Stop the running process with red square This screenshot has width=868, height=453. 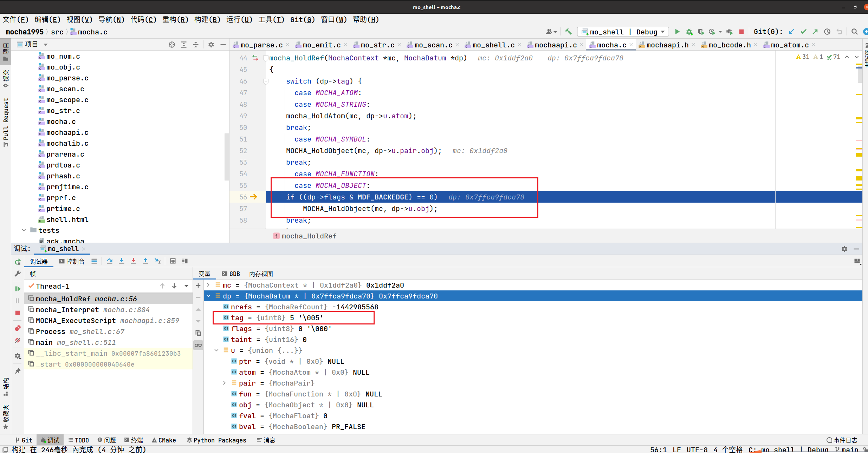click(741, 32)
